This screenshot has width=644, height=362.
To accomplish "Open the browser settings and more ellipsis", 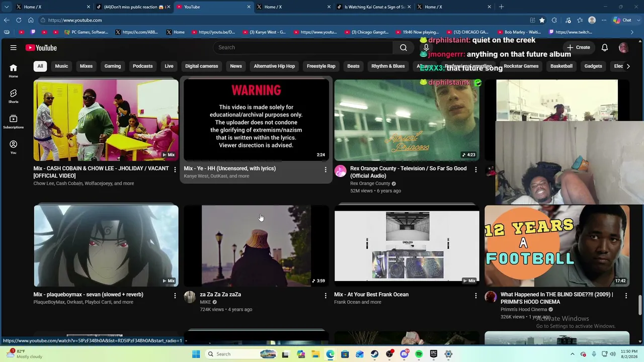I will tap(604, 20).
